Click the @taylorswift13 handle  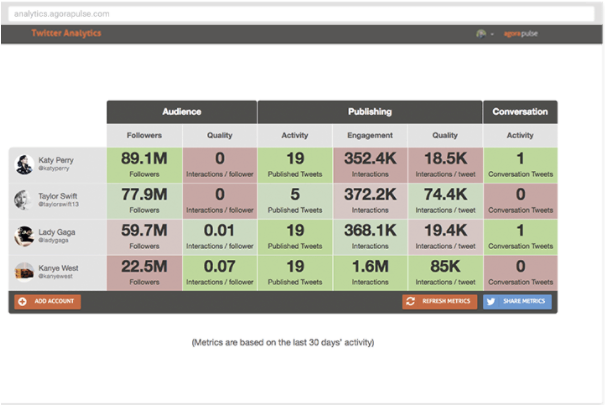coord(58,204)
